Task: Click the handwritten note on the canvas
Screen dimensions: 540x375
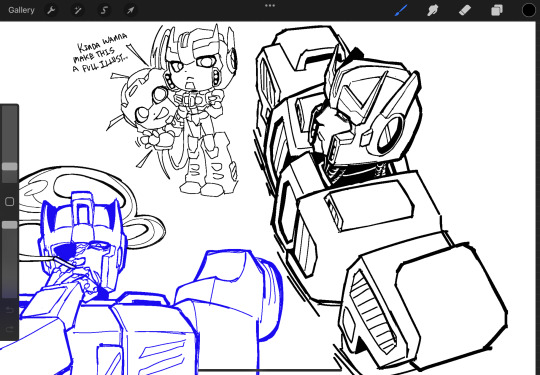Action: (x=101, y=52)
